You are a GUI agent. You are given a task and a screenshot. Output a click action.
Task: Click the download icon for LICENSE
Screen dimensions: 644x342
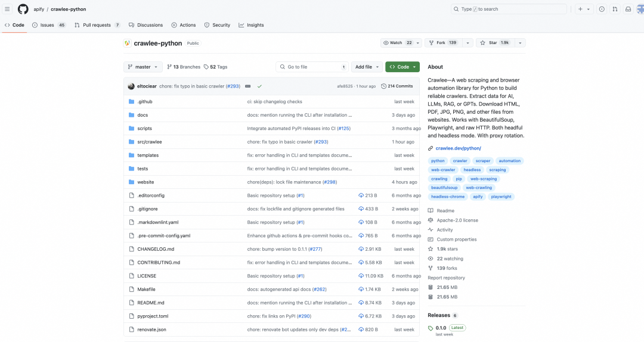361,276
